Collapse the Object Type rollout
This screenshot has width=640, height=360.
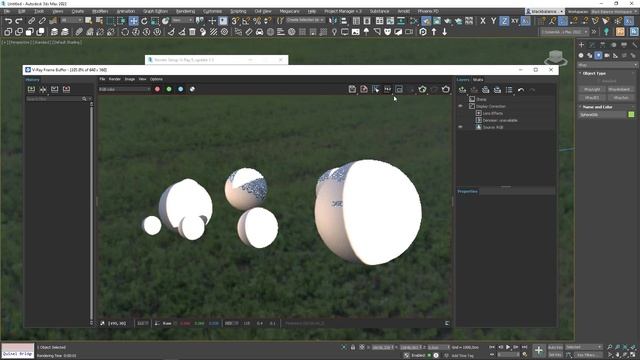pos(593,73)
